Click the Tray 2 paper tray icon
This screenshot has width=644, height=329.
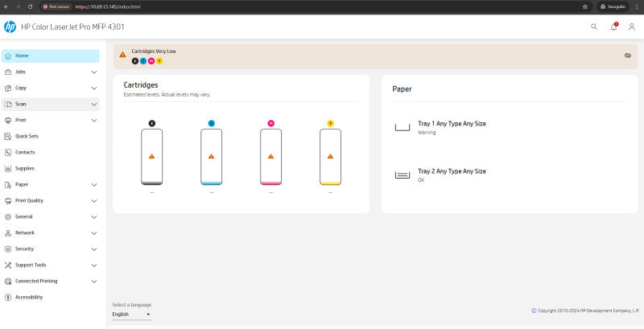(x=402, y=175)
